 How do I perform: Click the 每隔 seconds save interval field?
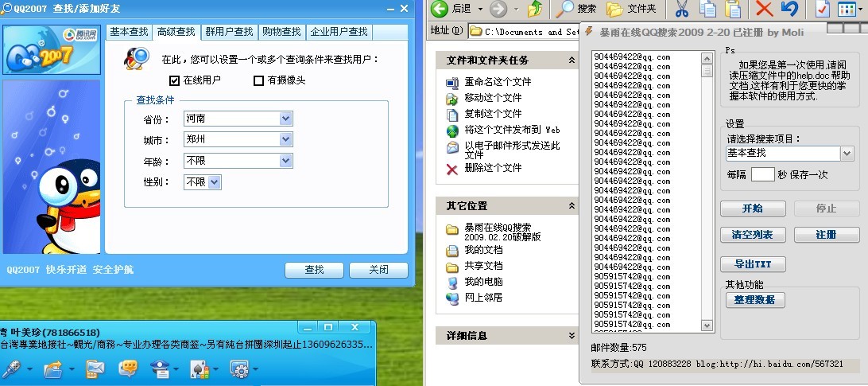(x=762, y=174)
